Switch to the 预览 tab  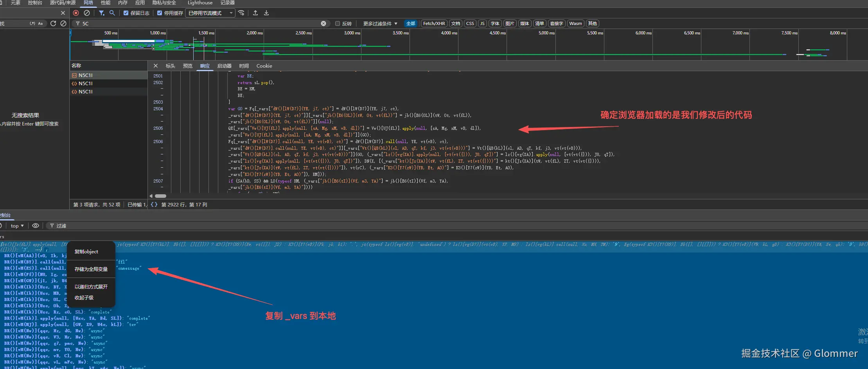188,66
